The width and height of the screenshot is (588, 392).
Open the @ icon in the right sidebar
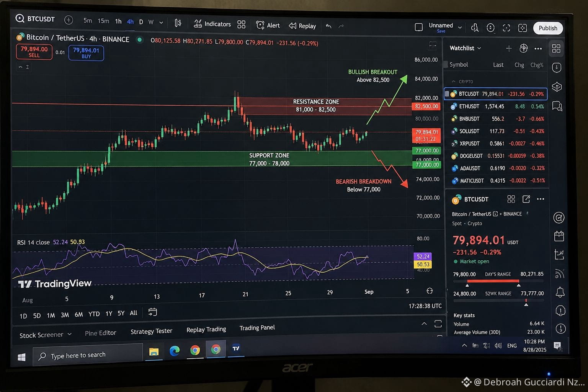(x=559, y=218)
